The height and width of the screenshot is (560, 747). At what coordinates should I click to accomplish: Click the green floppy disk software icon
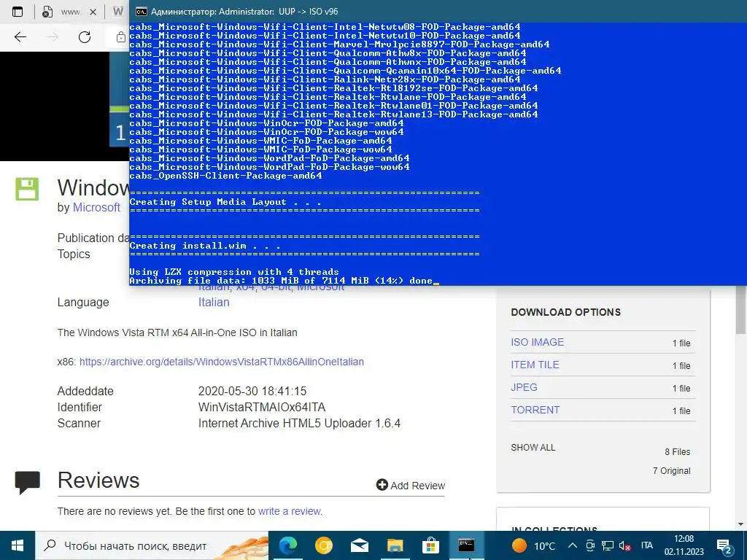pos(27,189)
